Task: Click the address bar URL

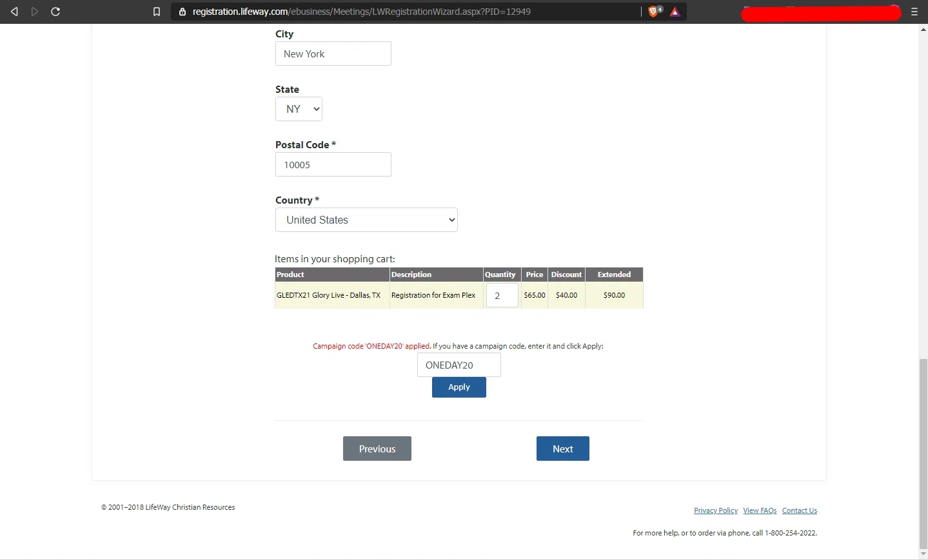Action: coord(361,12)
